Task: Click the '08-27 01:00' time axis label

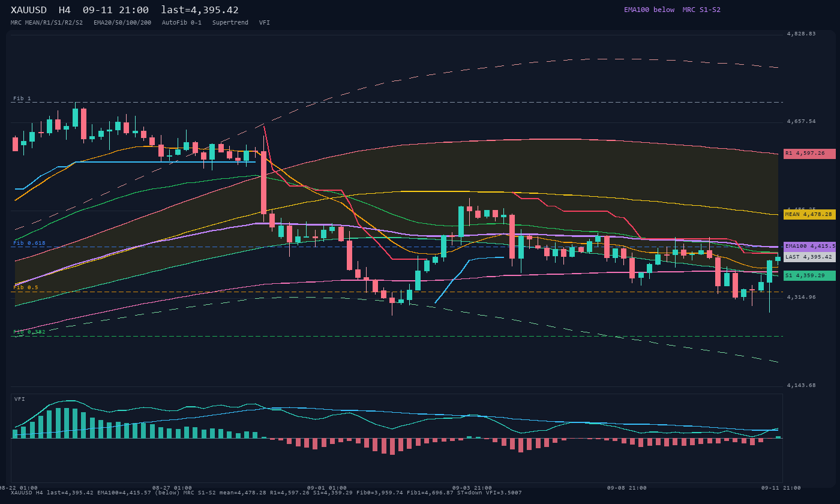Action: [x=172, y=488]
